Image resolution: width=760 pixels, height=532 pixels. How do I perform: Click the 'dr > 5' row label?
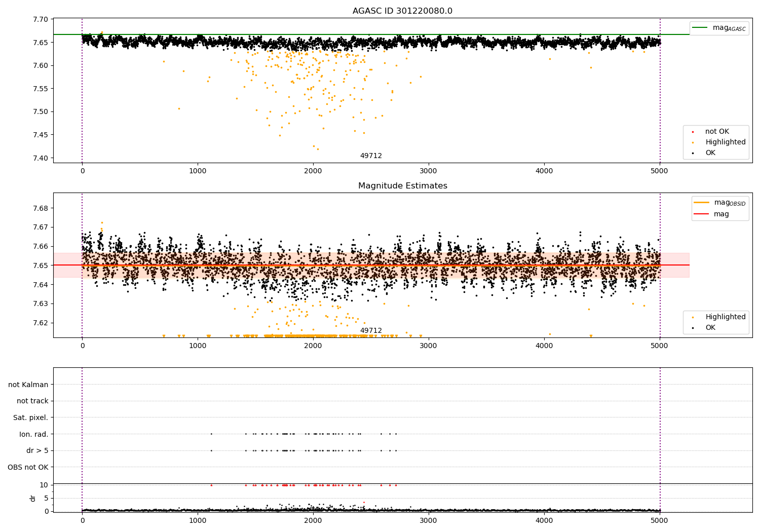tap(37, 450)
